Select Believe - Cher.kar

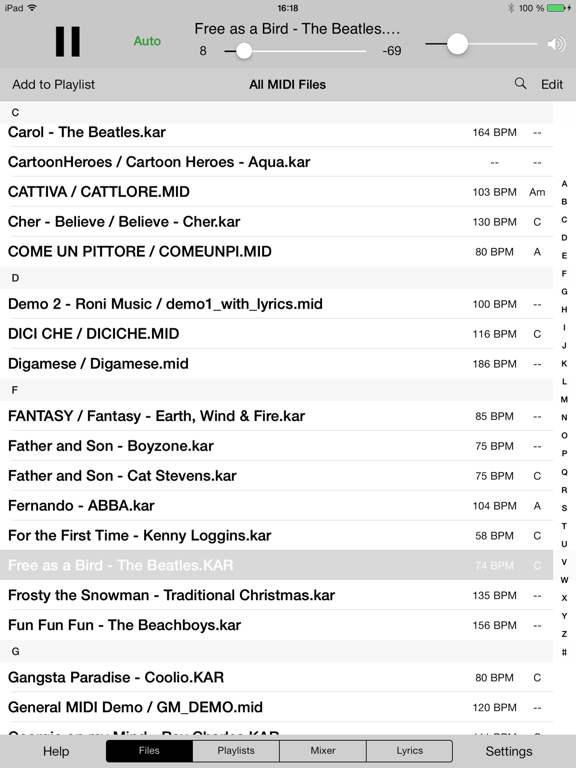point(277,222)
